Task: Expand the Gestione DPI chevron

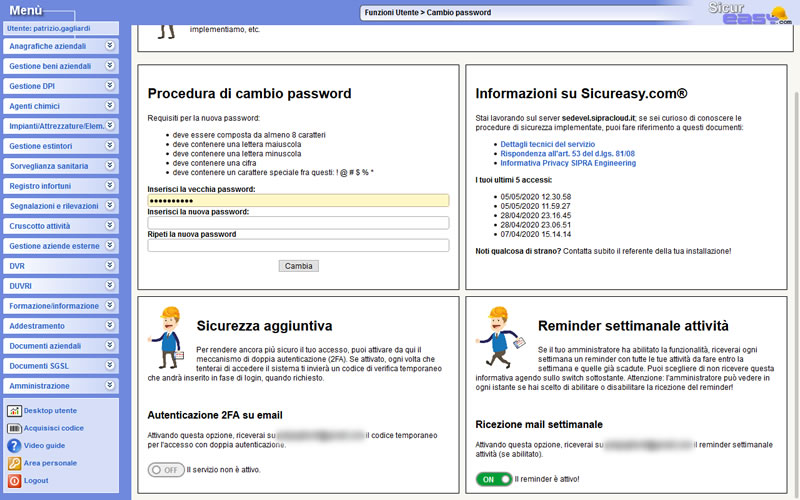Action: [110, 85]
